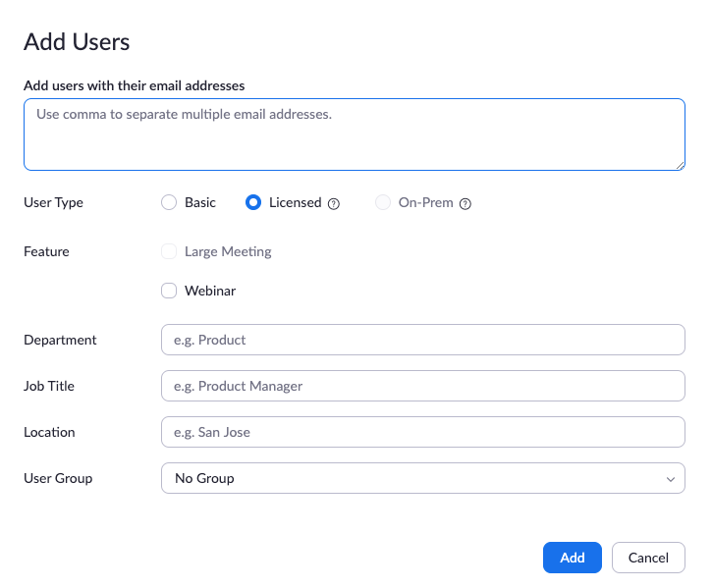Click the Location label

click(49, 432)
